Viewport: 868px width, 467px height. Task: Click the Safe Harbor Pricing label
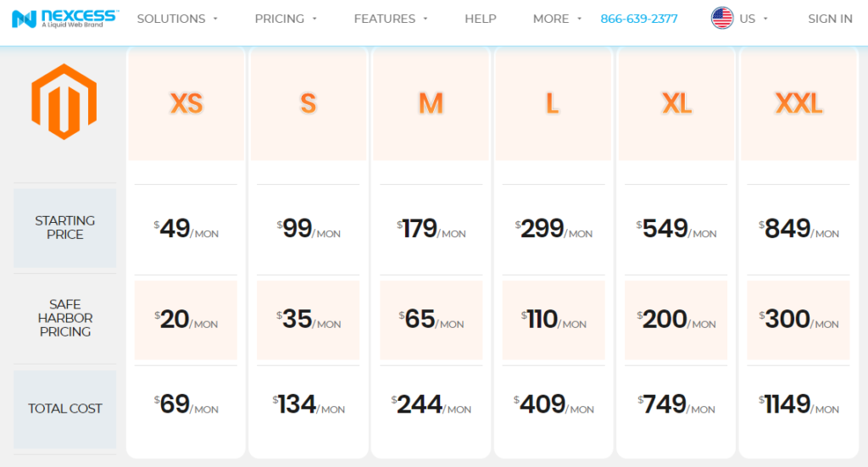coord(65,318)
